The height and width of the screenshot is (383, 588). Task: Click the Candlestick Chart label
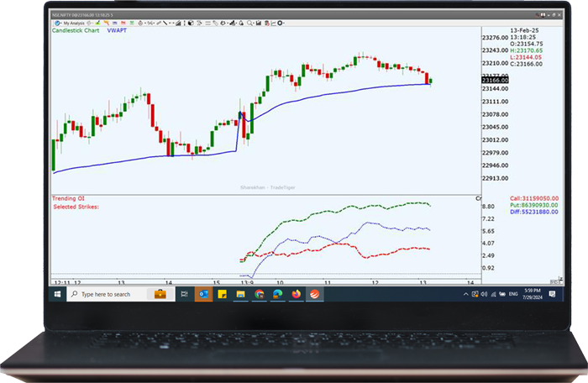click(76, 30)
